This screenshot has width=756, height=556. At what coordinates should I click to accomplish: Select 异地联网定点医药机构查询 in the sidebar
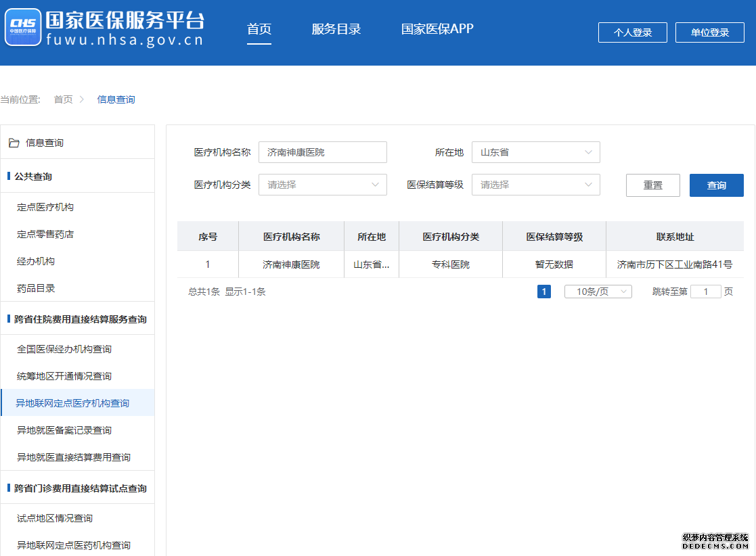tap(74, 545)
